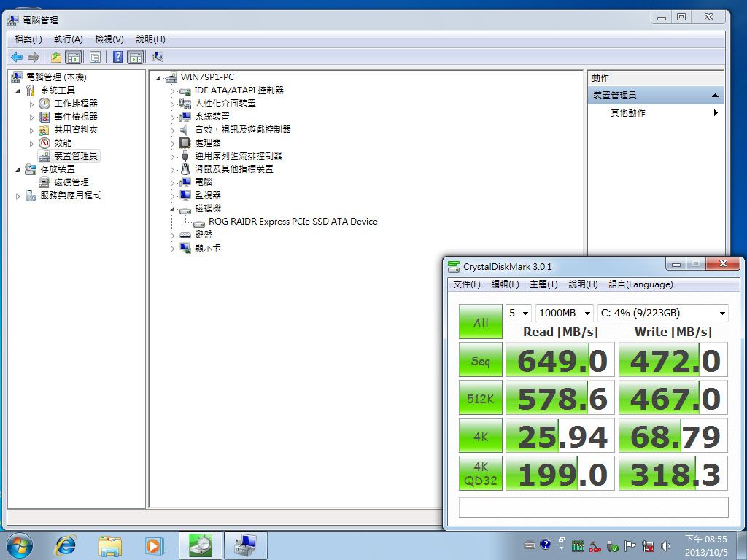Select 鍵盤 device category
This screenshot has height=560, width=747.
tap(204, 235)
